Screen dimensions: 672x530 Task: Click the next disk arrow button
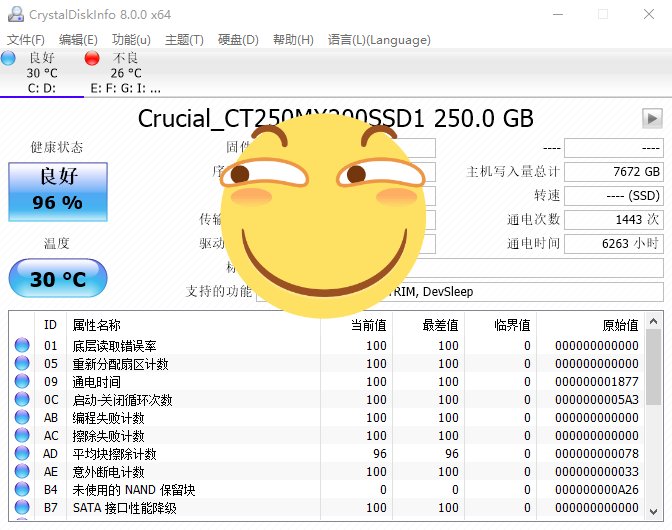(x=652, y=118)
